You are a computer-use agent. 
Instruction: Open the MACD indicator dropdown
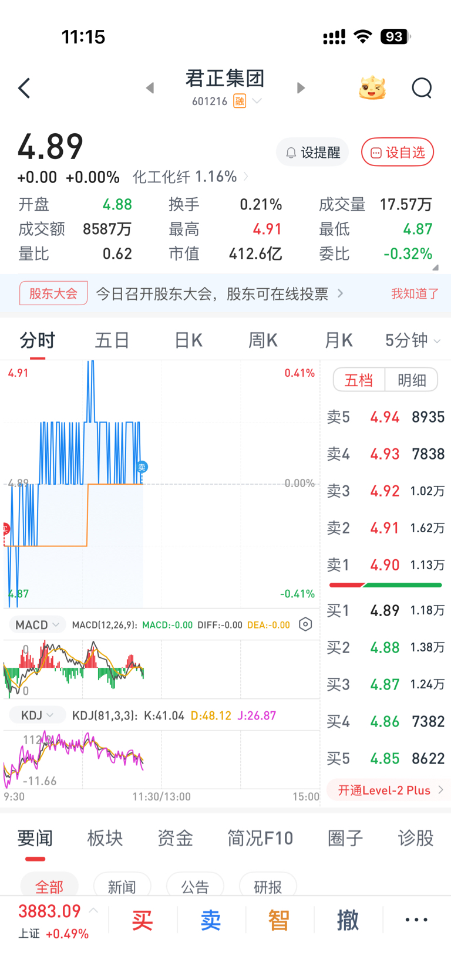[38, 624]
